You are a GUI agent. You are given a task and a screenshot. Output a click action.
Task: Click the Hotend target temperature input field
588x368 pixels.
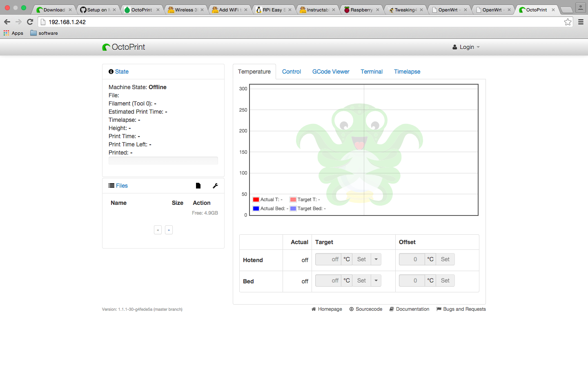click(x=328, y=259)
